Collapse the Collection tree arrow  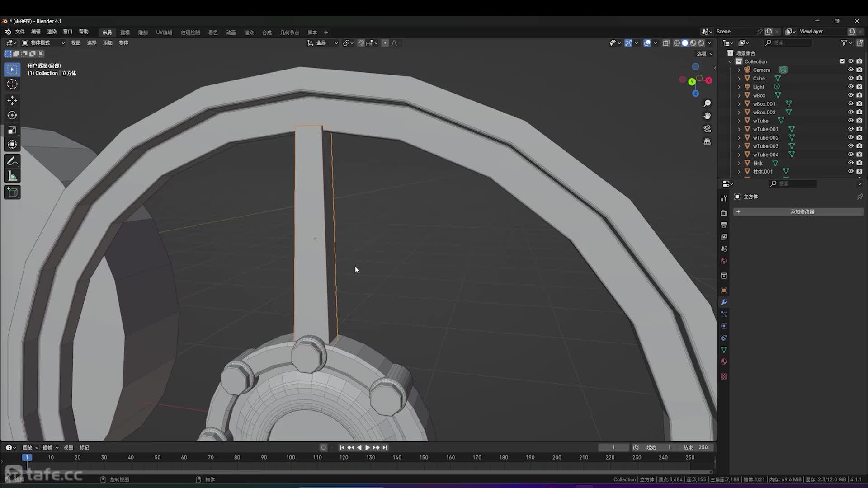click(x=730, y=61)
